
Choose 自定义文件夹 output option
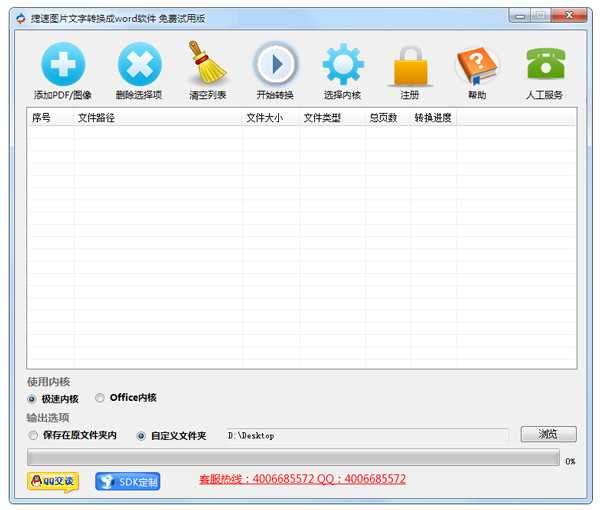pyautogui.click(x=141, y=436)
